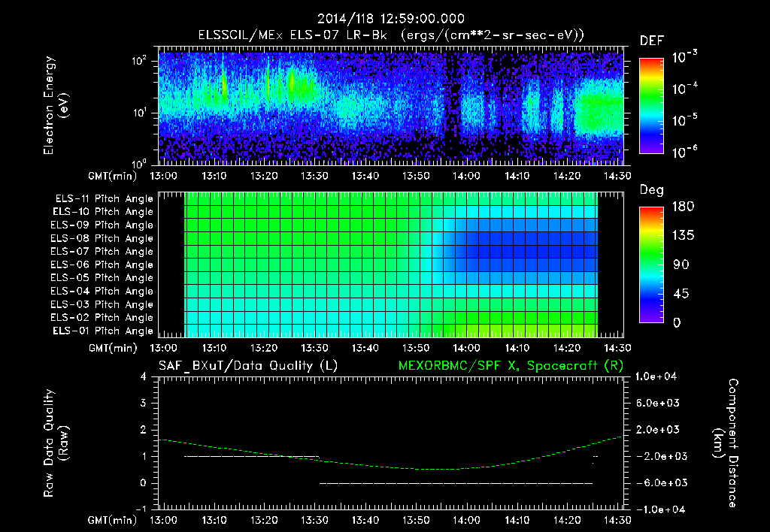
Task: Click the 13:10 tick under the data quality plot
Action: (x=214, y=520)
